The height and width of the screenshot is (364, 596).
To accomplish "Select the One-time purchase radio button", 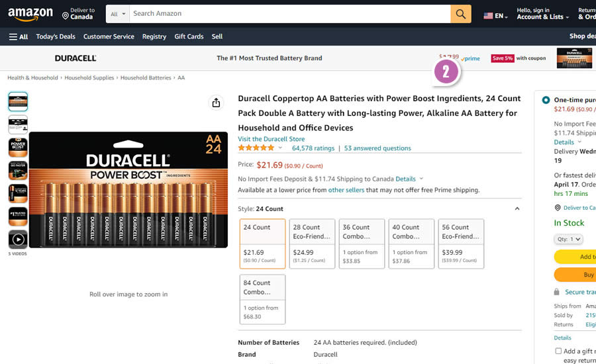I will point(546,100).
